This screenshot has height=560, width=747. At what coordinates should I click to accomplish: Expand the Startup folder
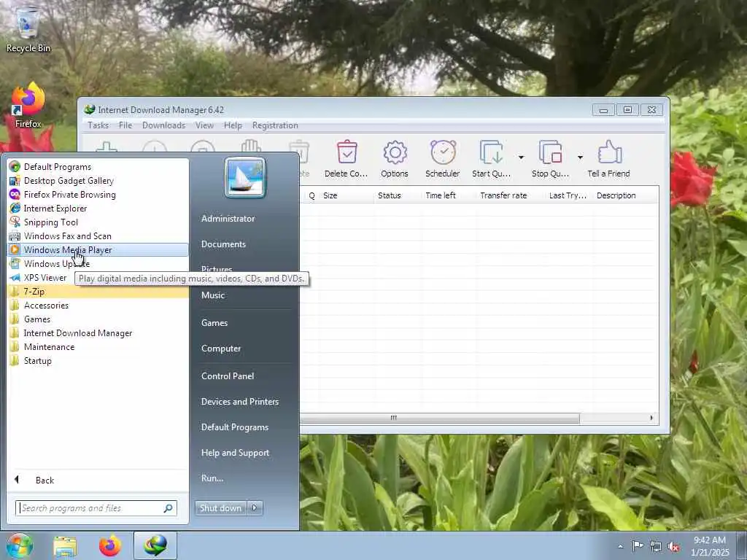pos(98,360)
